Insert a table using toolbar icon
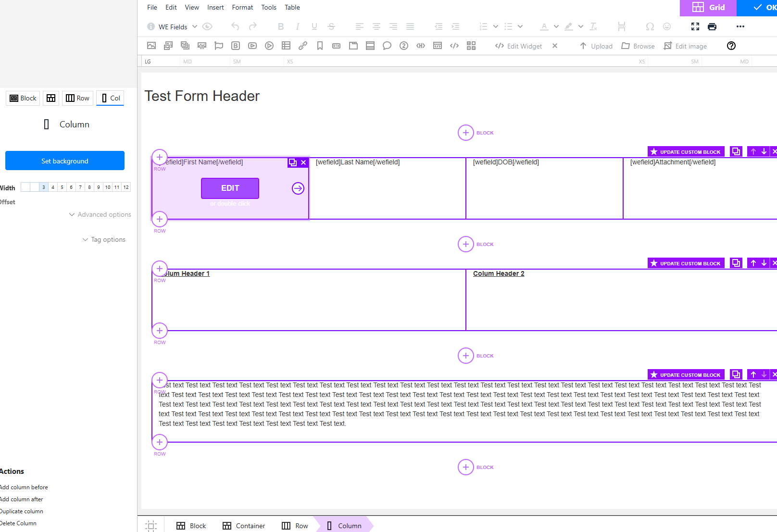This screenshot has height=532, width=777. 286,46
